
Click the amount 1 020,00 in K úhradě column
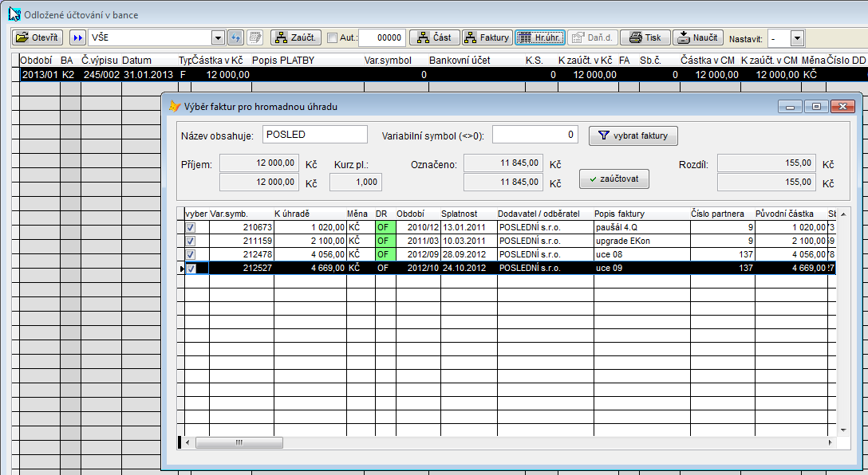pos(310,227)
